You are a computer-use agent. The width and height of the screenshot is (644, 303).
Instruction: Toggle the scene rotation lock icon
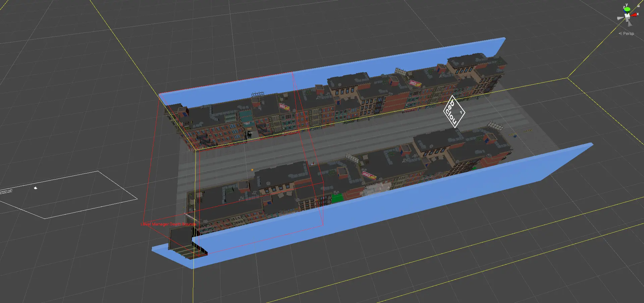tap(638, 5)
